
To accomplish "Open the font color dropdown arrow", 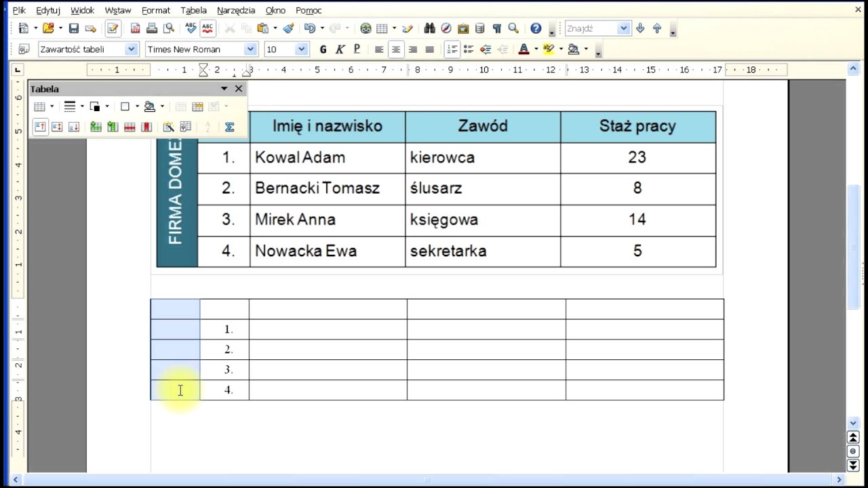I will 536,49.
